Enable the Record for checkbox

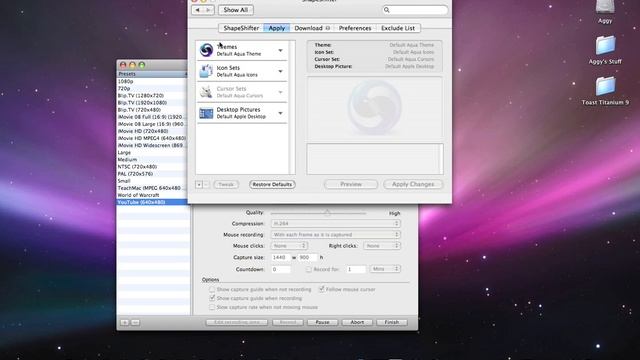[x=309, y=269]
